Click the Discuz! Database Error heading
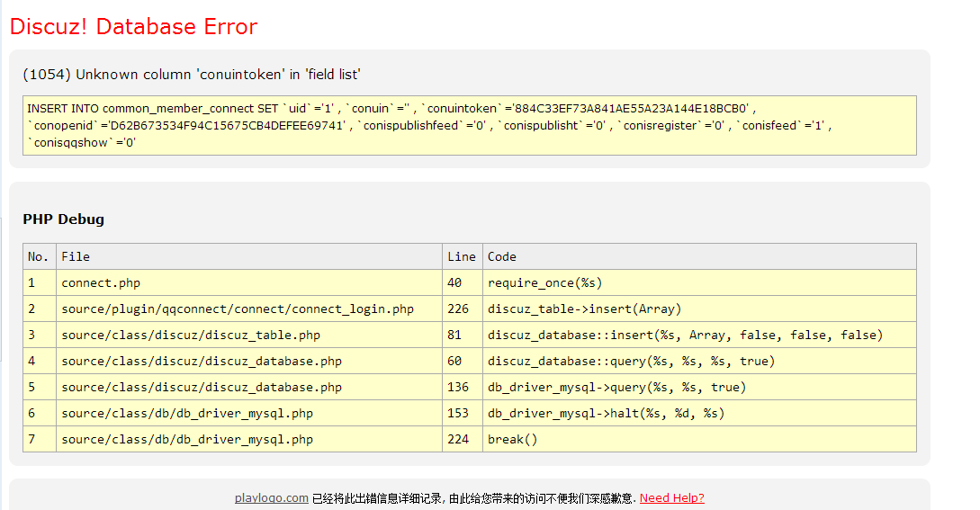980x510 pixels. 133,27
